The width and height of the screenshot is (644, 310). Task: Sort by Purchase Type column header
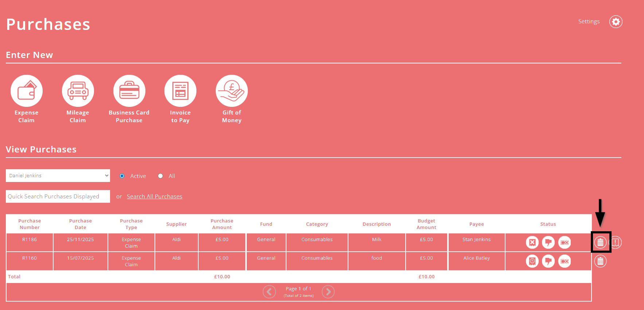point(131,224)
